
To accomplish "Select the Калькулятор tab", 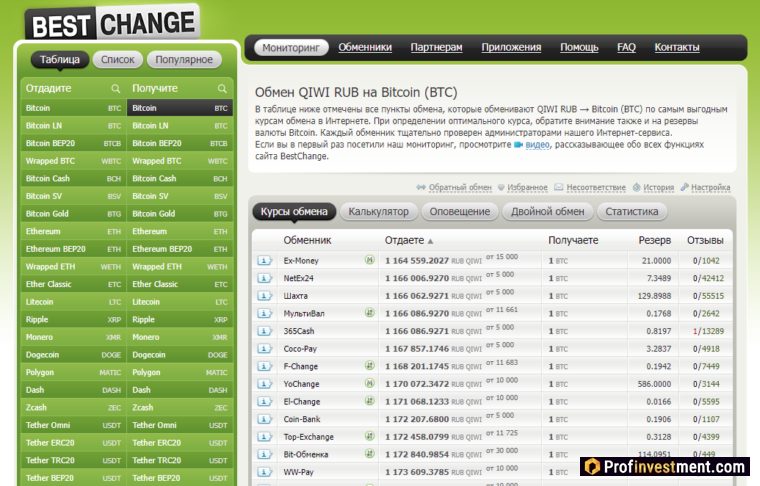I will (379, 212).
